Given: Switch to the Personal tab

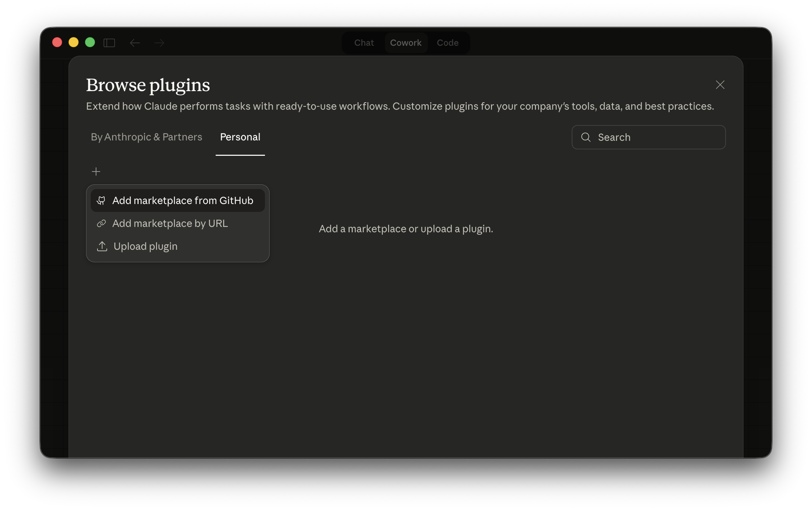Looking at the screenshot, I should point(240,137).
